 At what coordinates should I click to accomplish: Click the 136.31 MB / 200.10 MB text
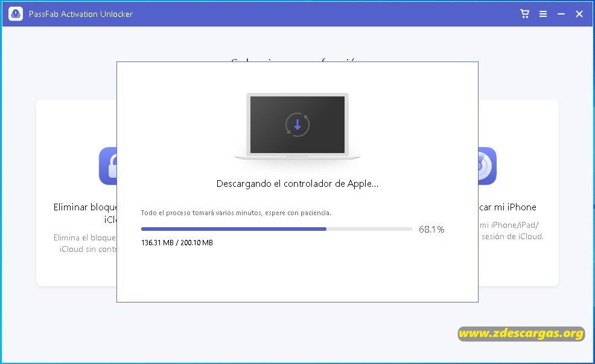177,242
